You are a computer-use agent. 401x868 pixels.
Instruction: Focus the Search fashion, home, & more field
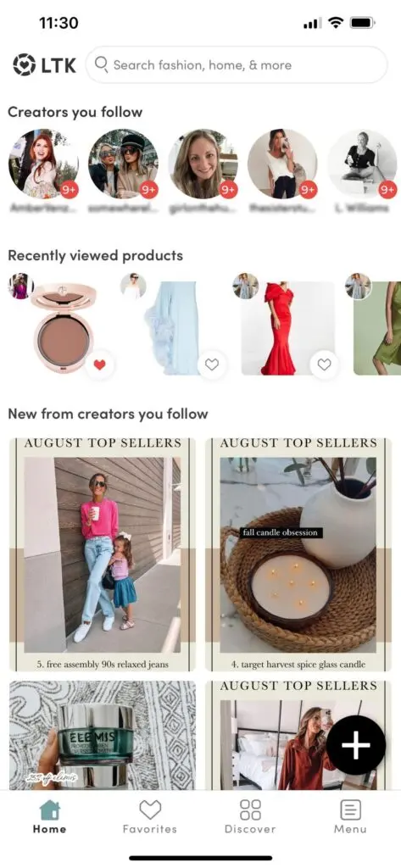coord(237,64)
